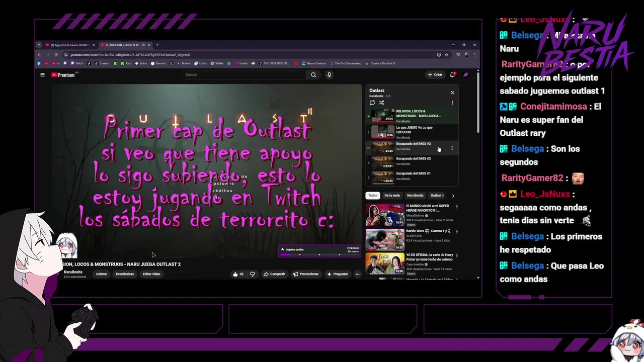Click the Promocionar button

tap(306, 274)
